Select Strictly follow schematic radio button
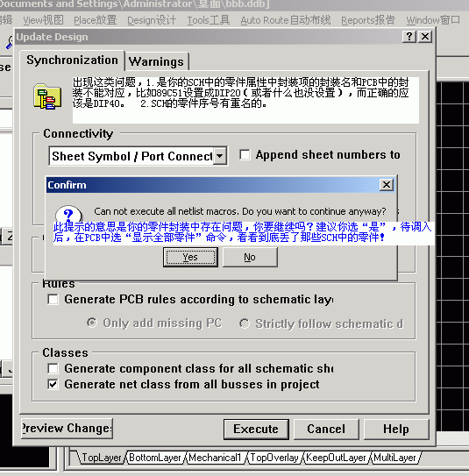 pyautogui.click(x=245, y=323)
